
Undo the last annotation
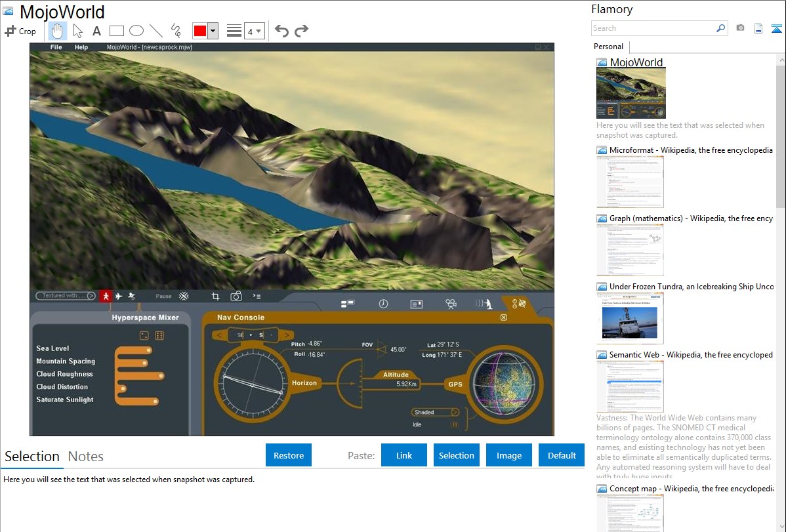281,31
